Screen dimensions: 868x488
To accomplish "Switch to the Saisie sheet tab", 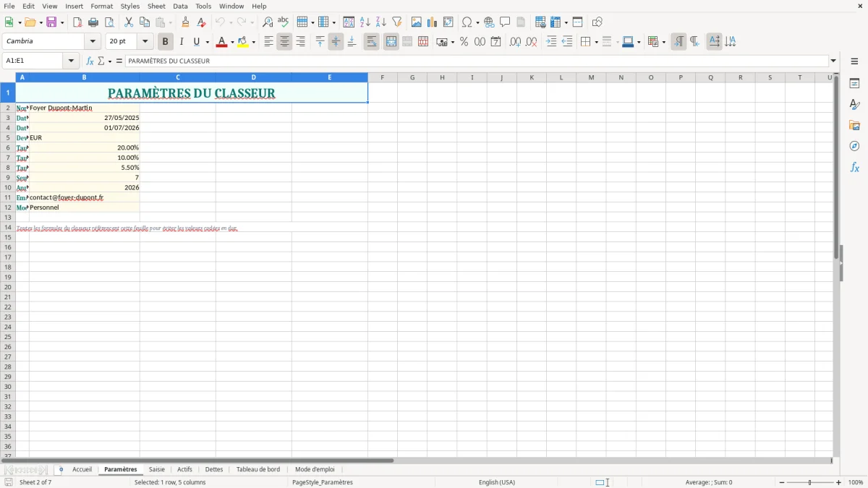I will (157, 469).
